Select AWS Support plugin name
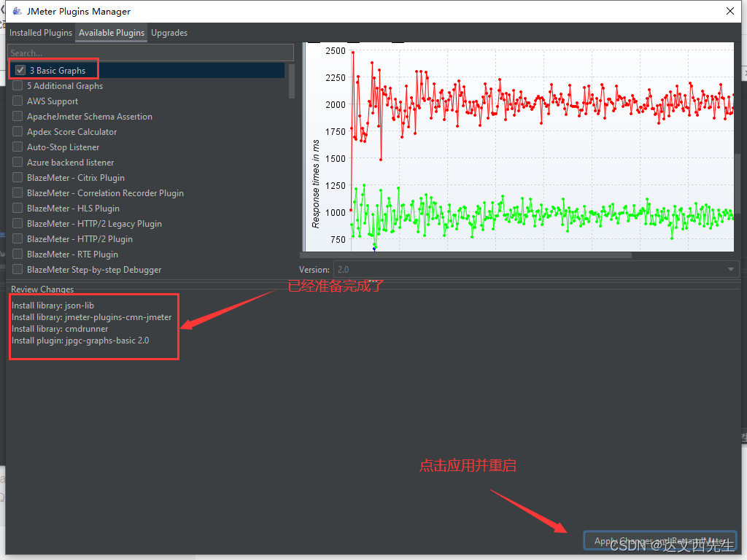The height and width of the screenshot is (560, 747). pos(53,101)
